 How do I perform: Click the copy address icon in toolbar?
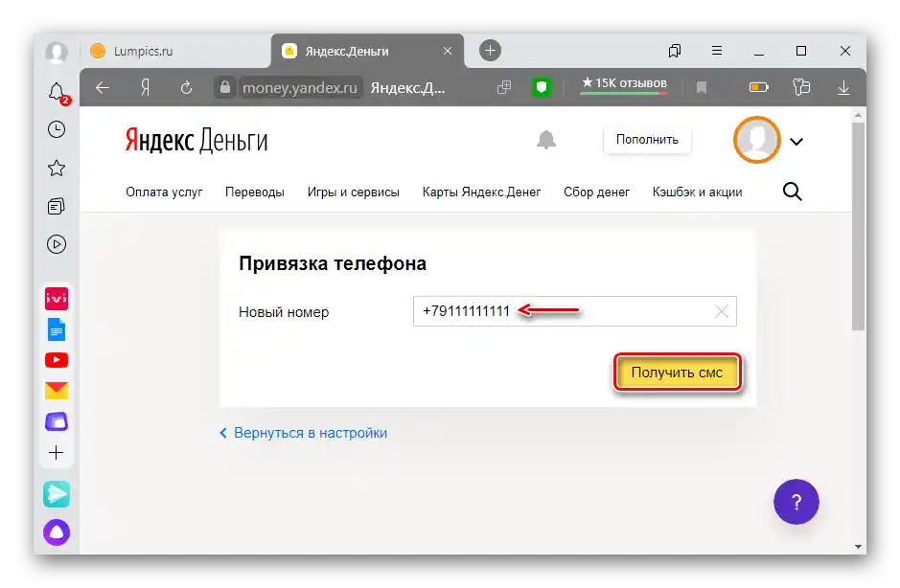point(504,88)
